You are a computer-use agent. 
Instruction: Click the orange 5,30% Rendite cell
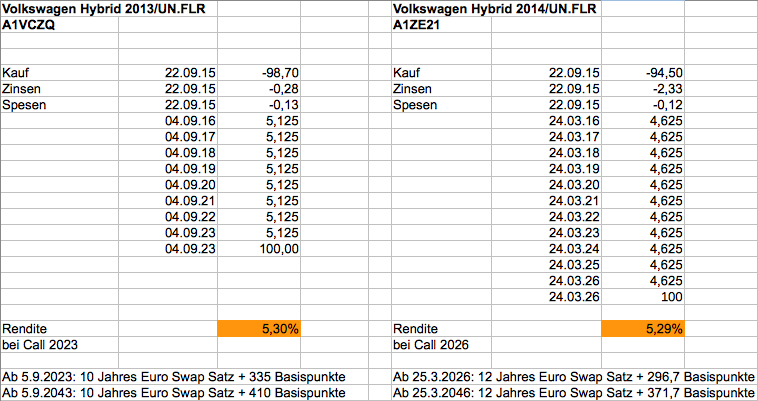[x=259, y=329]
